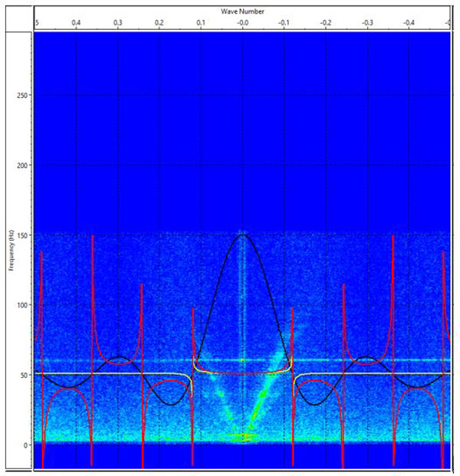Select the 200 frequency axis tick label
The image size is (460, 476).
[x=24, y=166]
